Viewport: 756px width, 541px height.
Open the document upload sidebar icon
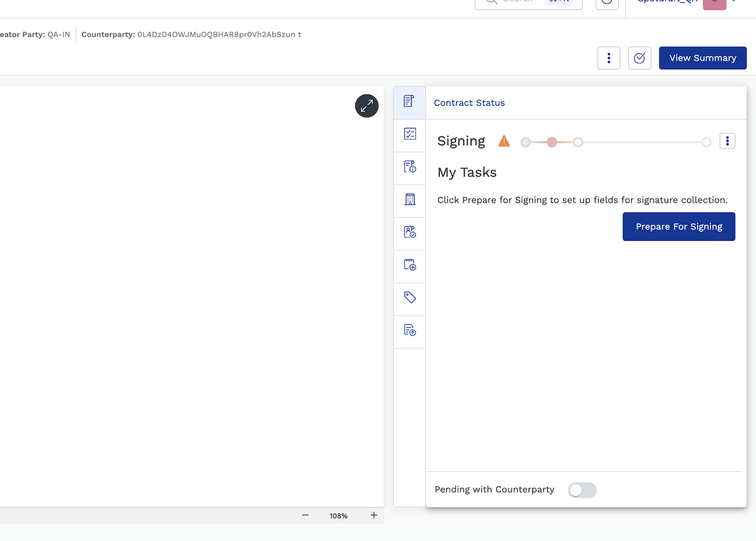pyautogui.click(x=410, y=330)
